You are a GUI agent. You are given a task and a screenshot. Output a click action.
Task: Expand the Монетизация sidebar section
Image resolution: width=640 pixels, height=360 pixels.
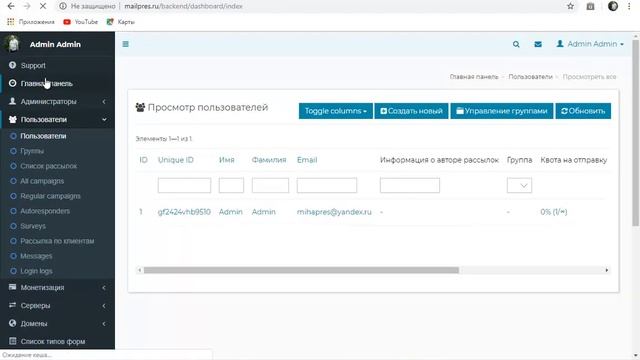pyautogui.click(x=57, y=287)
